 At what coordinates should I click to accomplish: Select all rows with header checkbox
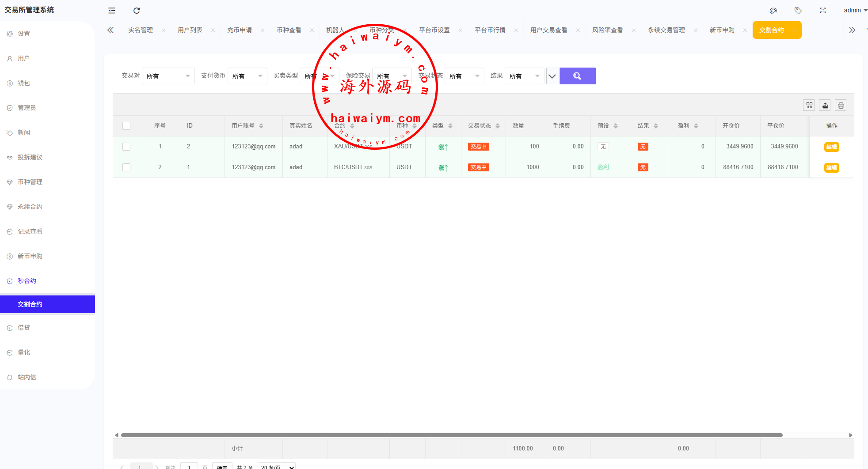click(126, 126)
